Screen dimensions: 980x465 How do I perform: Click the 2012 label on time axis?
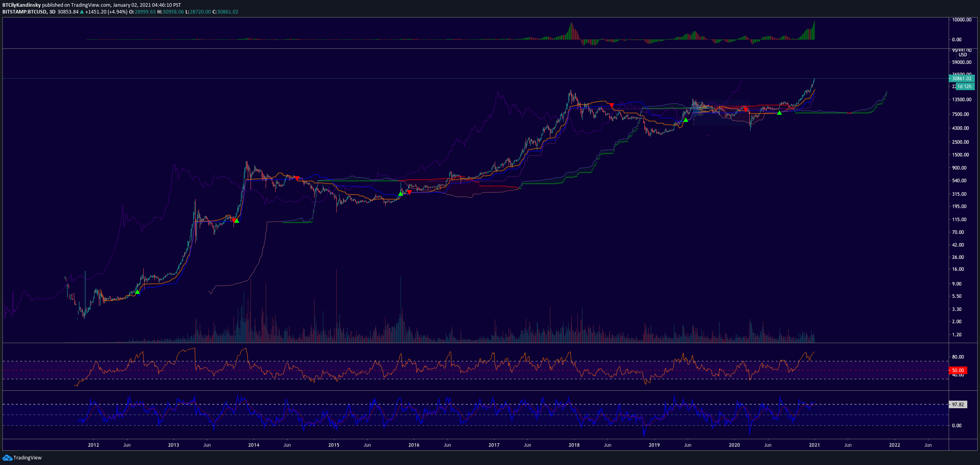pyautogui.click(x=93, y=445)
